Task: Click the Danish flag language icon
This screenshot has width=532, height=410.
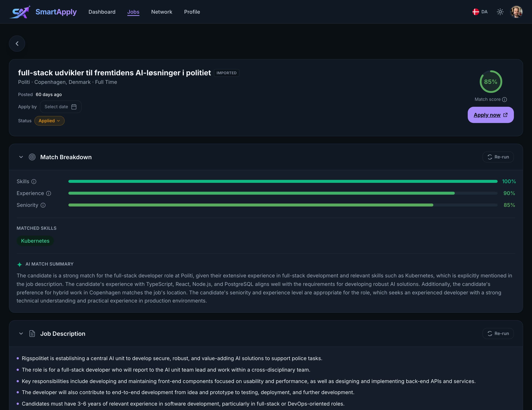Action: [x=475, y=12]
